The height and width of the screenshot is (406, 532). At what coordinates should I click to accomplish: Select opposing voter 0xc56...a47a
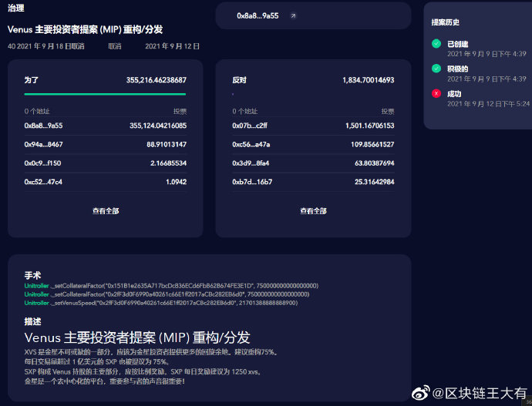(251, 144)
